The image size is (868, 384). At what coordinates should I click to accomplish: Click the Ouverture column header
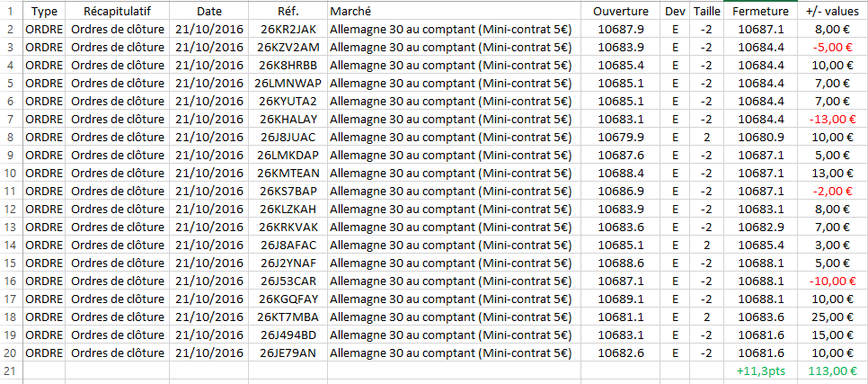coord(621,12)
